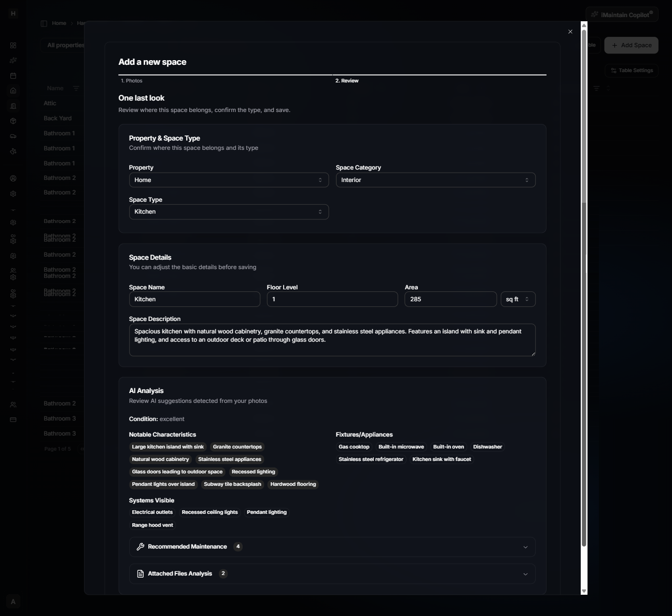Click the billing card icon near sidebar bottom
The height and width of the screenshot is (616, 672).
13,419
